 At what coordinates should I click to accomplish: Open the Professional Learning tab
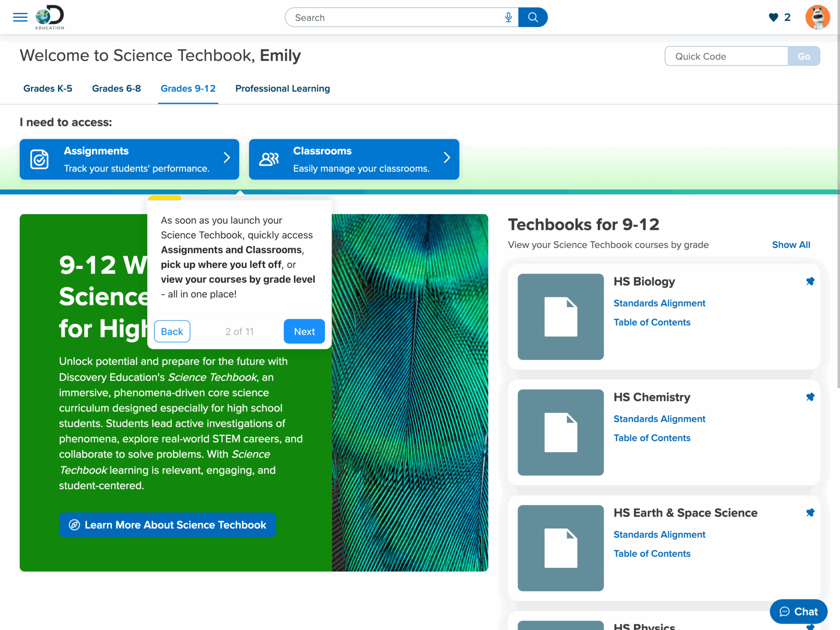pyautogui.click(x=282, y=88)
